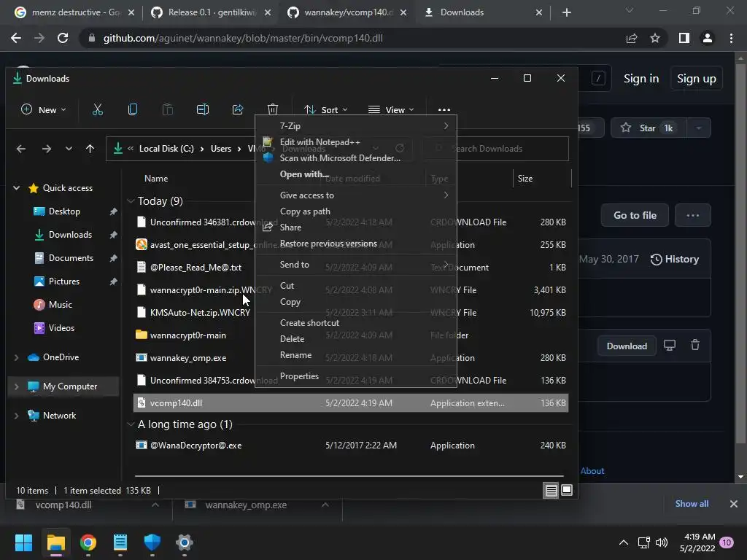The height and width of the screenshot is (560, 747).
Task: Choose Open with... from context menu
Action: (356, 174)
